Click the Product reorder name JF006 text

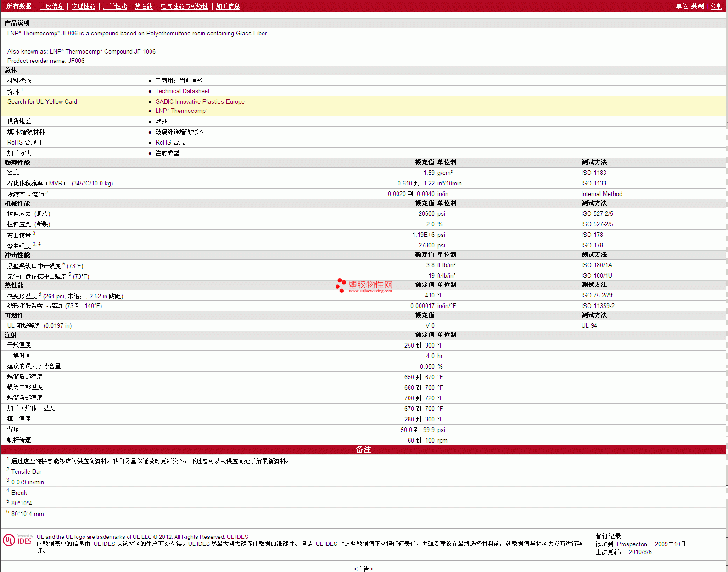pyautogui.click(x=45, y=61)
